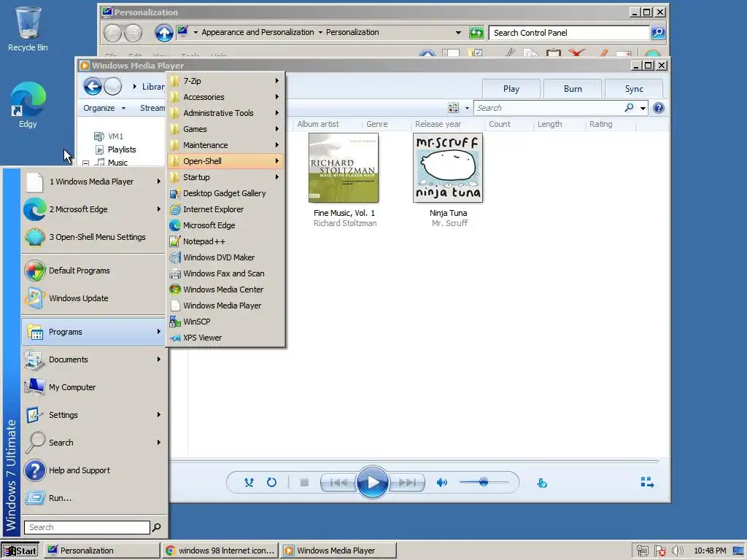Viewport: 747px width, 560px height.
Task: Click the Stop playback button
Action: pos(304,483)
